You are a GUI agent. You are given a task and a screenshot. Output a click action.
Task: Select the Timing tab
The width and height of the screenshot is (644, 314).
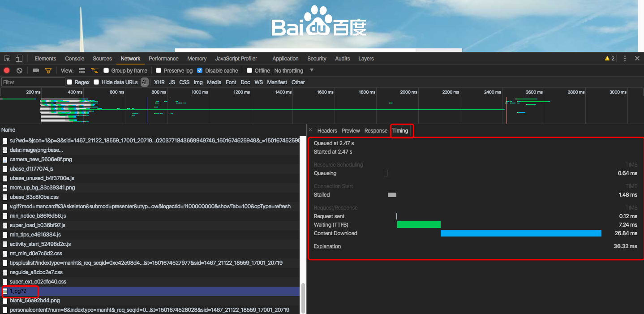[400, 131]
